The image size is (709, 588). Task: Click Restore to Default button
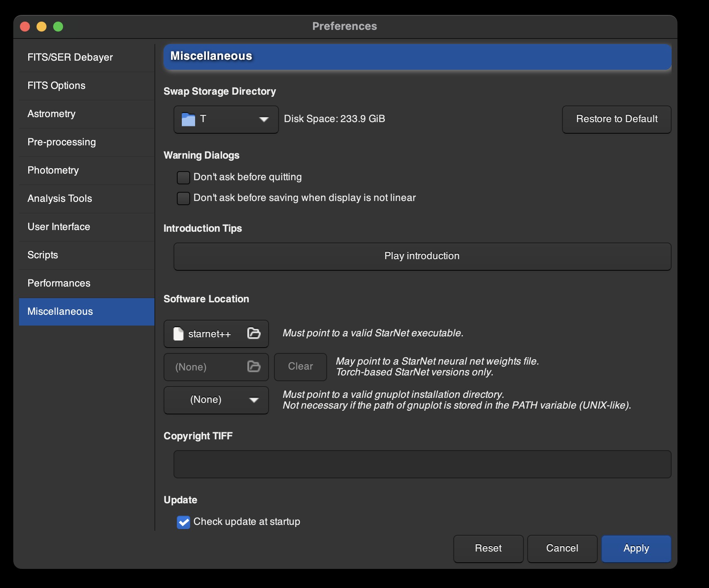point(617,120)
